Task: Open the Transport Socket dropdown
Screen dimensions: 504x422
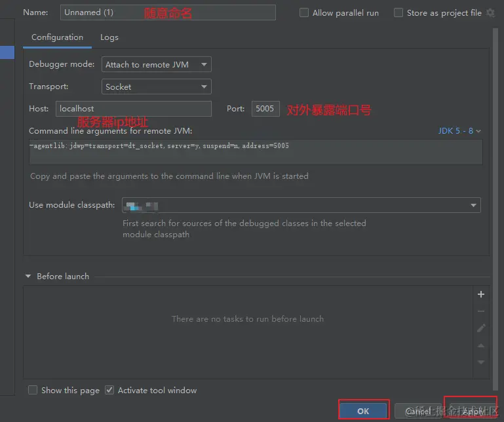Action: click(156, 86)
